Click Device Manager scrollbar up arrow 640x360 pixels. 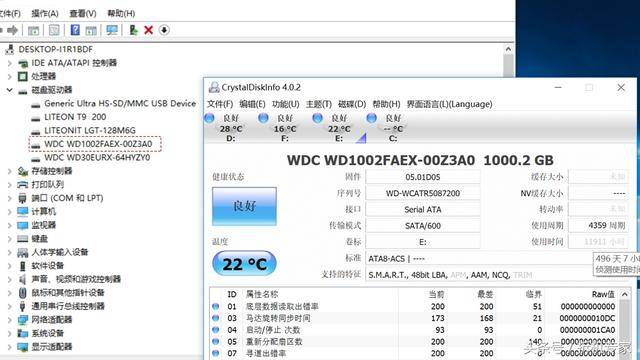click(508, 49)
